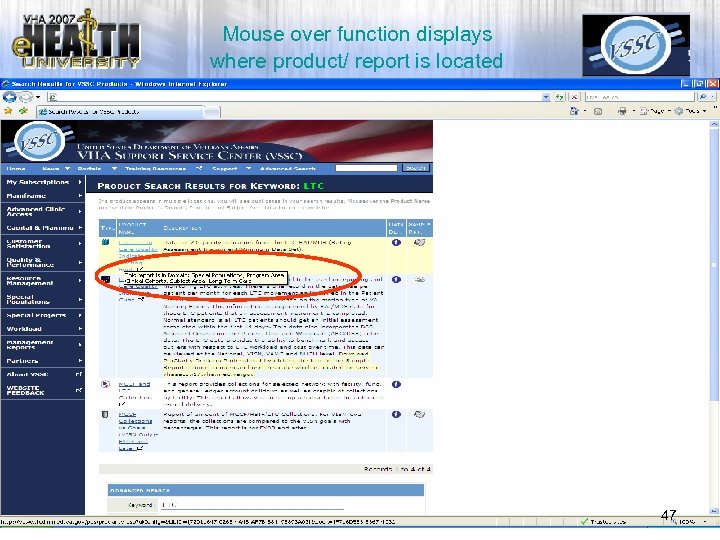
Task: Open Special Projects sidebar menu
Action: 43,315
